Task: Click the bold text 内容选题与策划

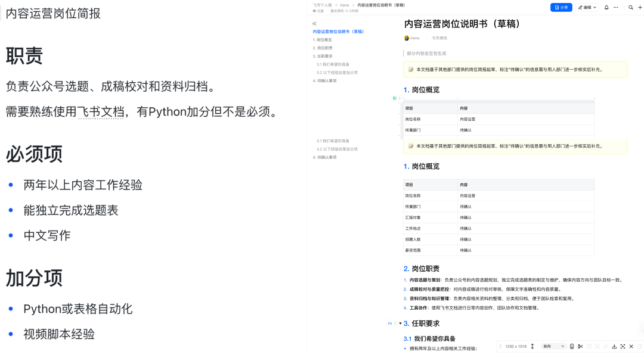Action: tap(425, 280)
